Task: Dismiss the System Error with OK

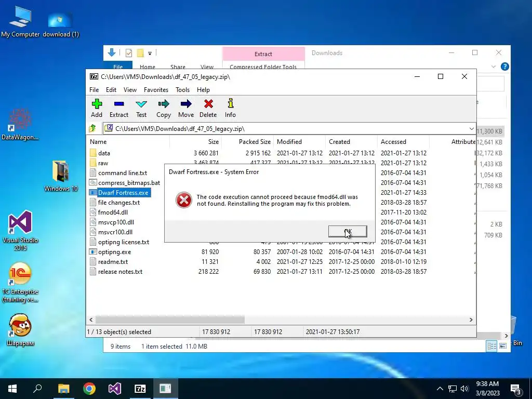Action: point(348,231)
